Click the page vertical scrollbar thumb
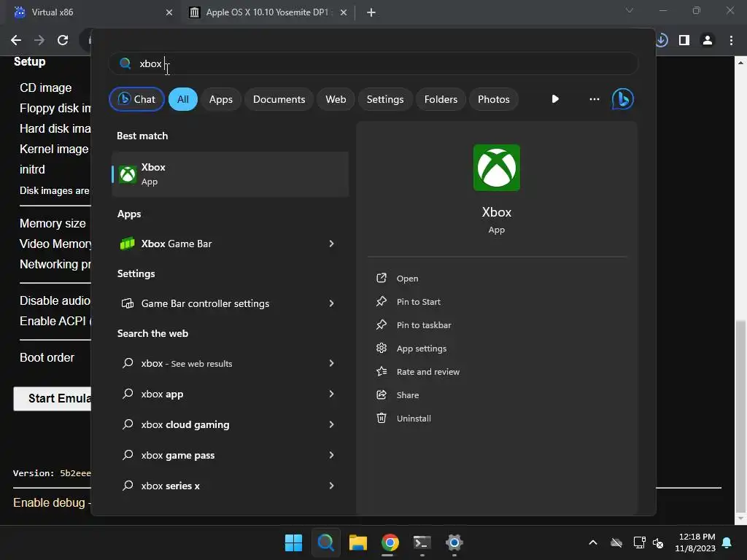The image size is (747, 560). [x=740, y=415]
